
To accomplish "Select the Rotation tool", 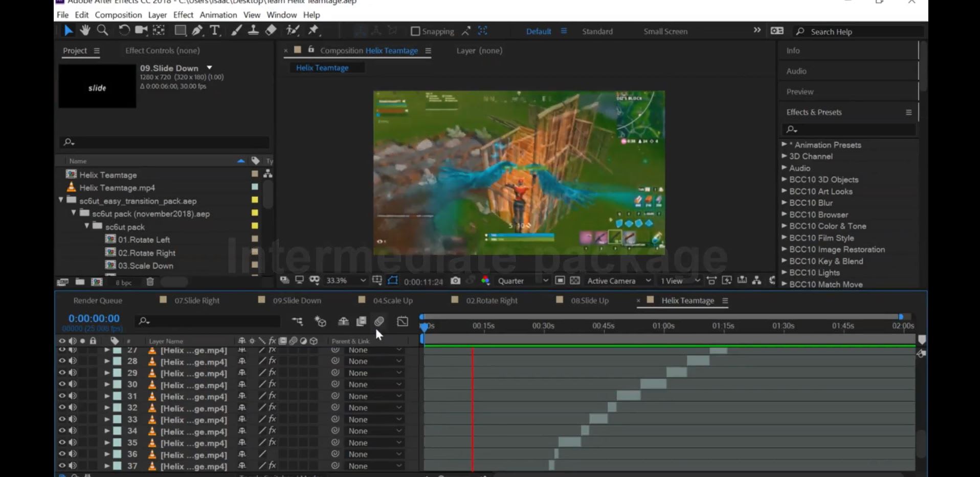I will (124, 31).
